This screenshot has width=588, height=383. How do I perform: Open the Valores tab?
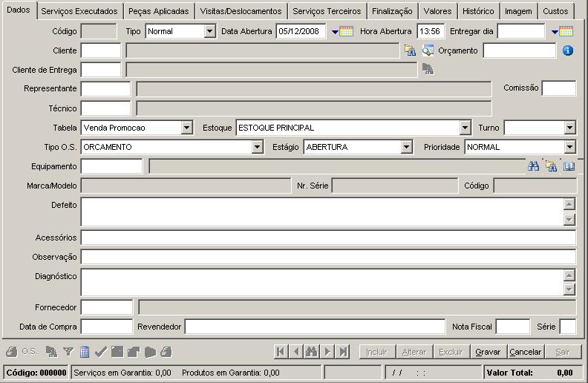click(x=437, y=11)
